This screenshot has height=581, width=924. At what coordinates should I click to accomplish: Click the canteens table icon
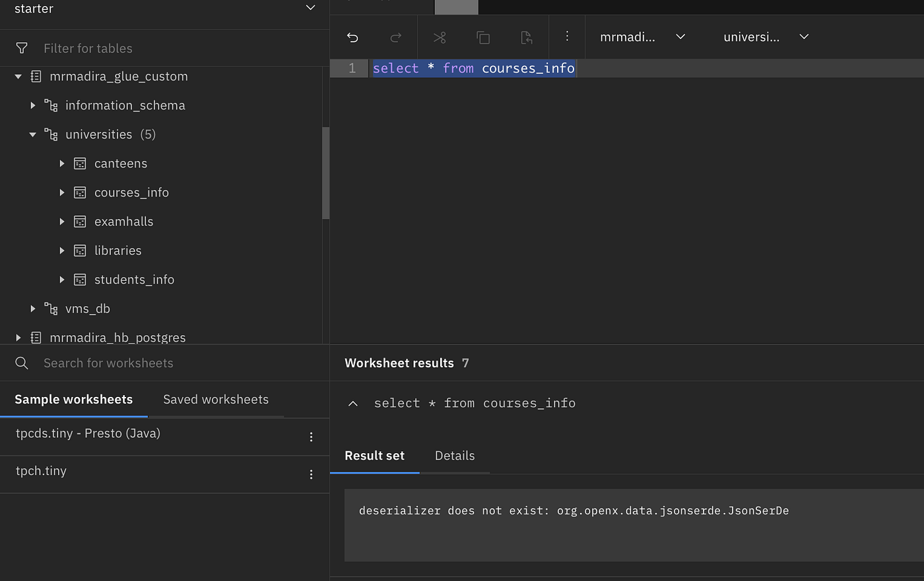coord(80,164)
